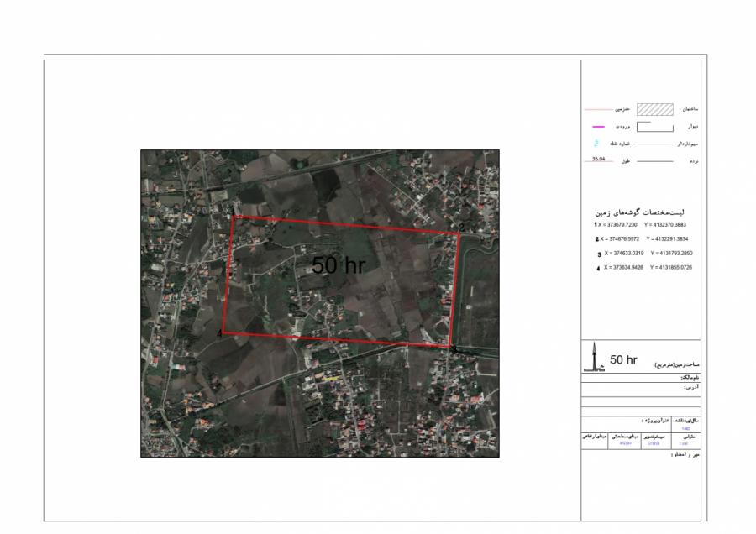The image size is (756, 534).
Task: Click the 'مقیاس' scale cell
Action: [685, 439]
